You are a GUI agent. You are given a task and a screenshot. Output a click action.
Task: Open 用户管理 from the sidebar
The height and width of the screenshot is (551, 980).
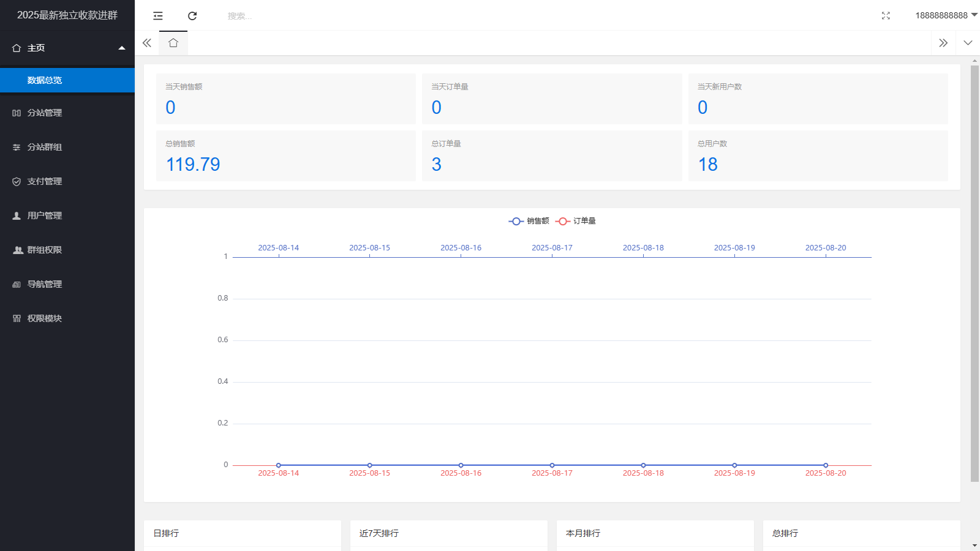(45, 216)
